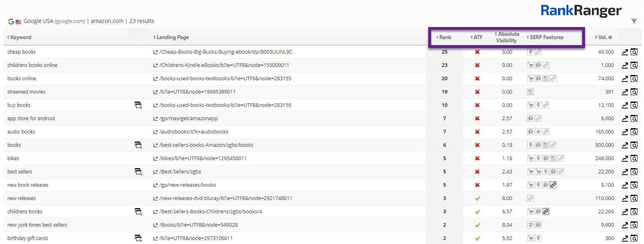The height and width of the screenshot is (244, 644).
Task: Open the filter funnel icon
Action: click(x=634, y=21)
